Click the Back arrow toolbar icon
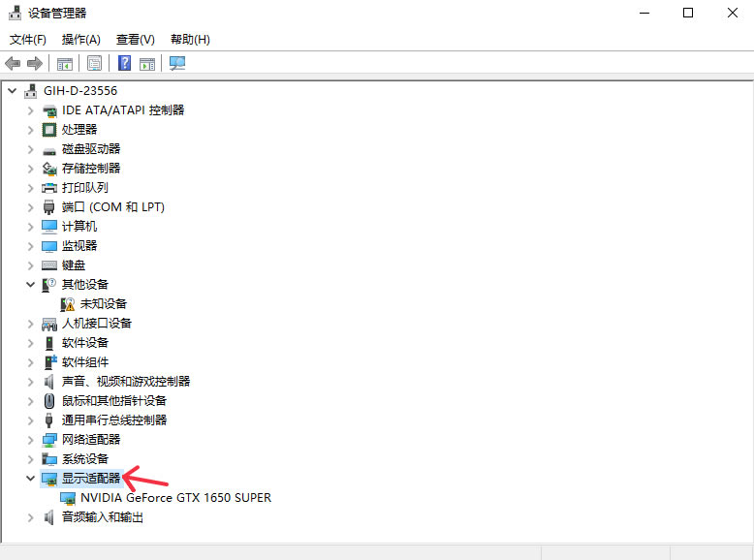 coord(13,63)
